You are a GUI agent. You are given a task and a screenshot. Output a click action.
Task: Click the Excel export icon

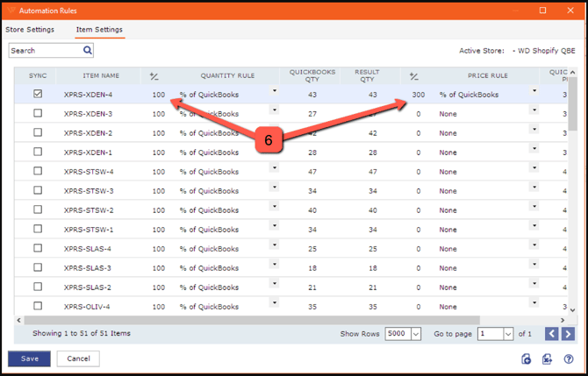pos(547,358)
